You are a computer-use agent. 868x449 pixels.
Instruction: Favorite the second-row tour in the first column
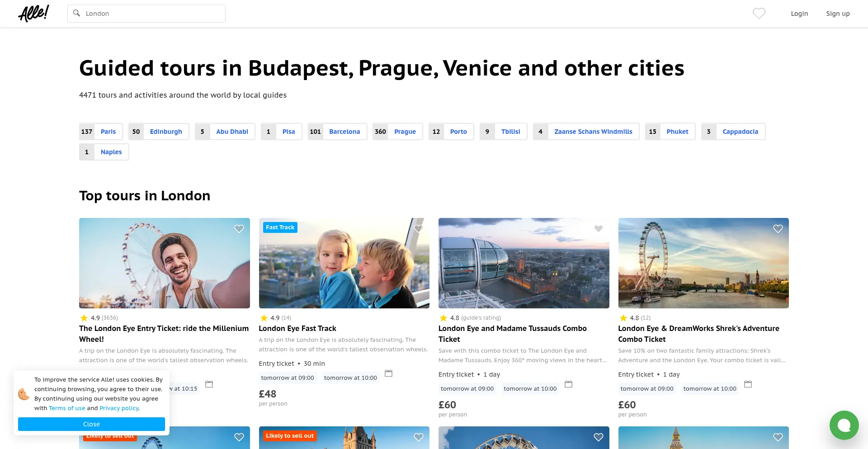239,437
